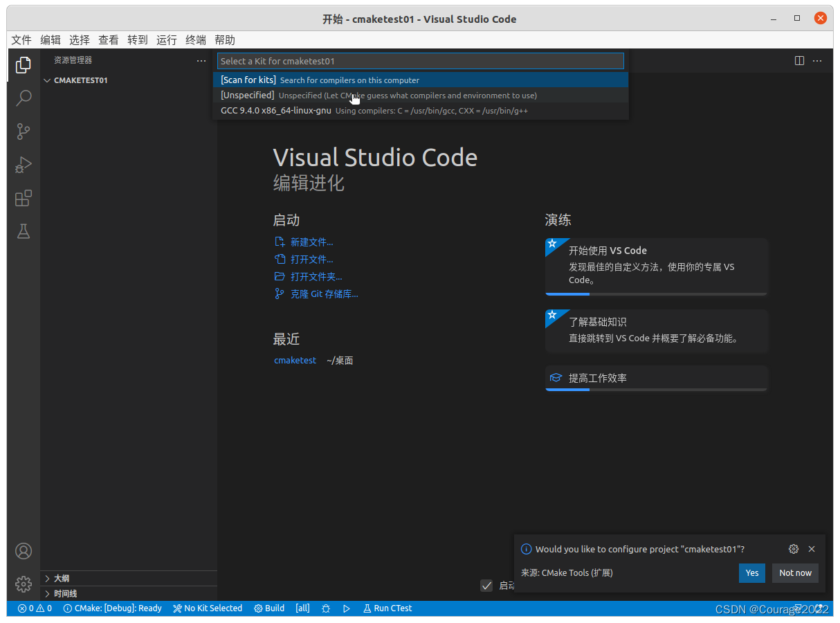
Task: Click progress bar under 提高工作效率
Action: pos(656,390)
